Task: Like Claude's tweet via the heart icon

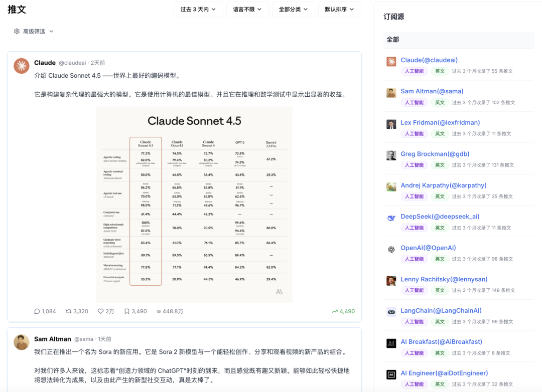Action: 100,311
